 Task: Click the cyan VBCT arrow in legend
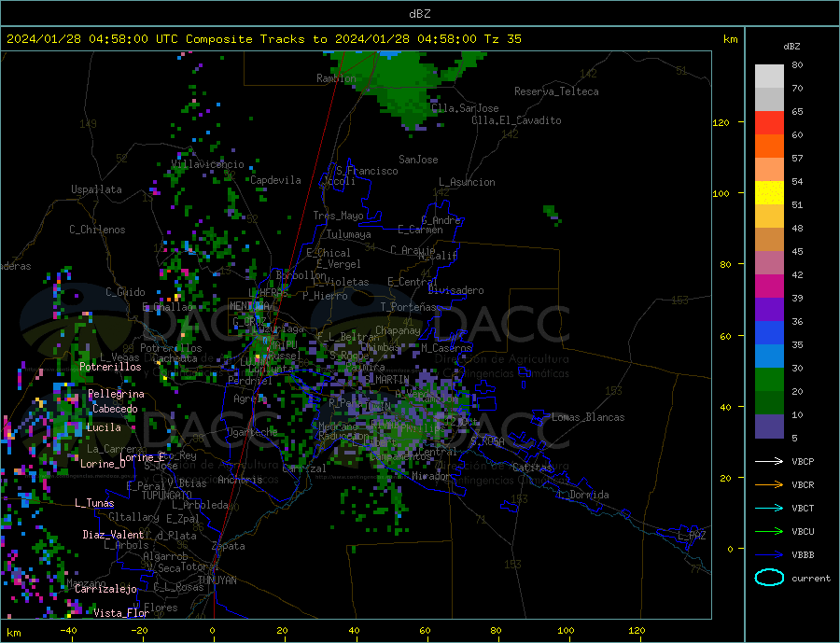[769, 508]
